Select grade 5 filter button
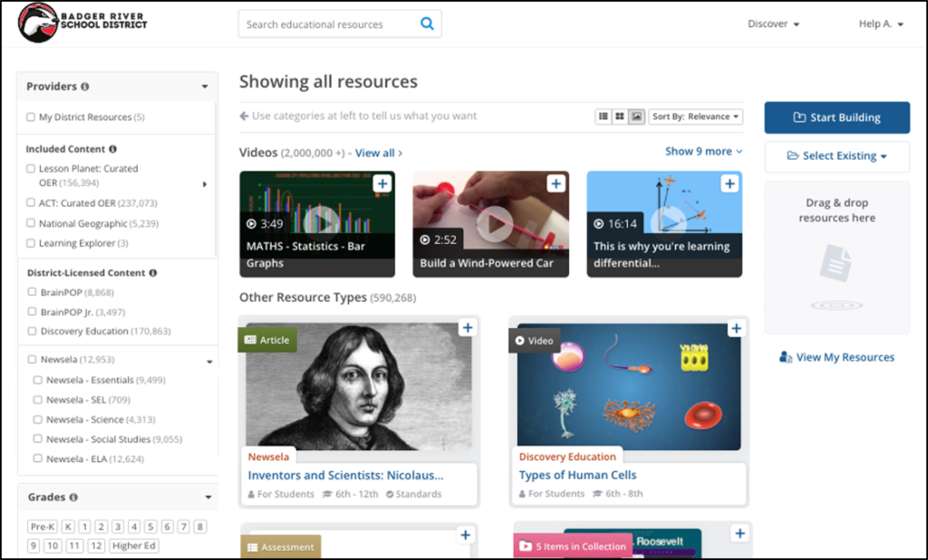The width and height of the screenshot is (928, 560). pos(151,526)
